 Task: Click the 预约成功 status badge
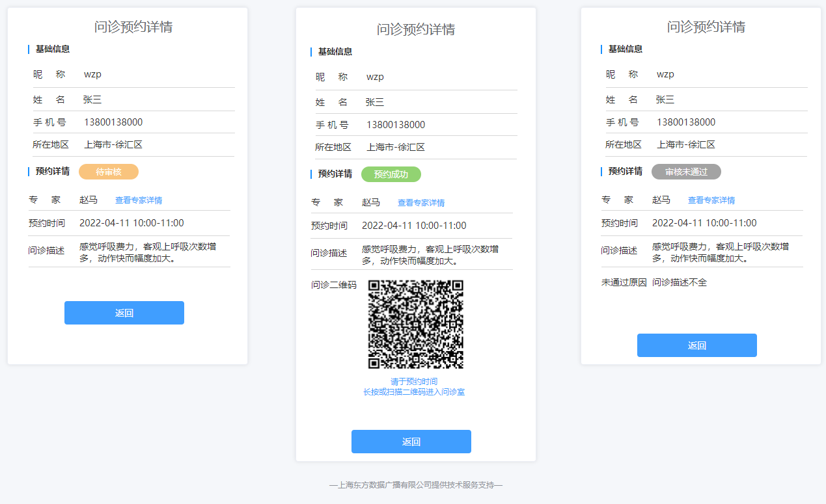point(391,174)
